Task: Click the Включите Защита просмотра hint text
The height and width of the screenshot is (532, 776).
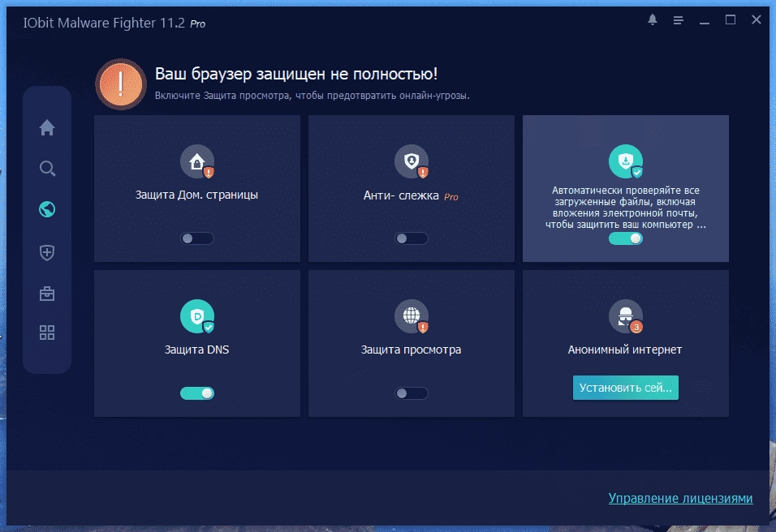Action: (x=313, y=96)
